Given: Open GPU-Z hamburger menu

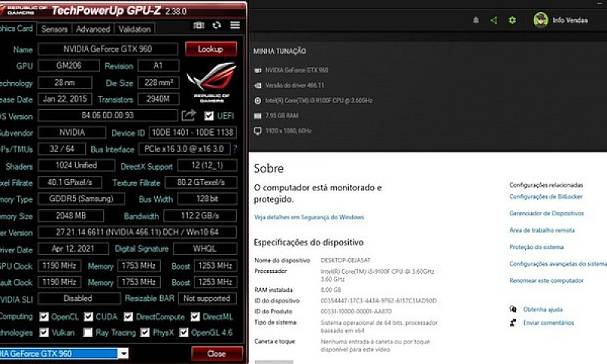Looking at the screenshot, I should point(235,25).
